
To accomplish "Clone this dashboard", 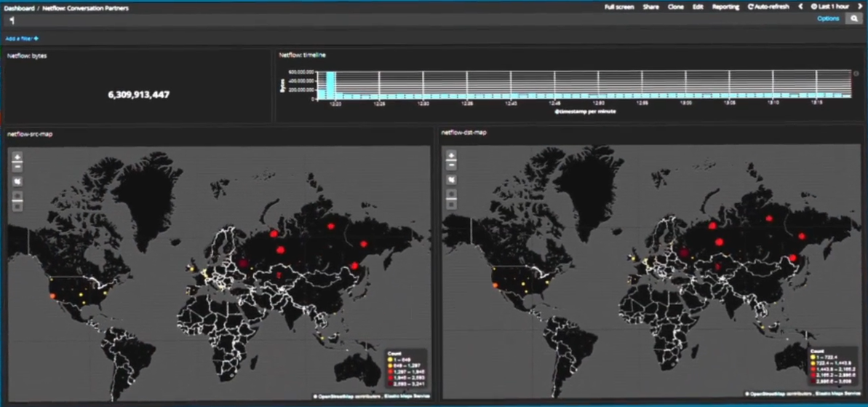I will pos(675,7).
